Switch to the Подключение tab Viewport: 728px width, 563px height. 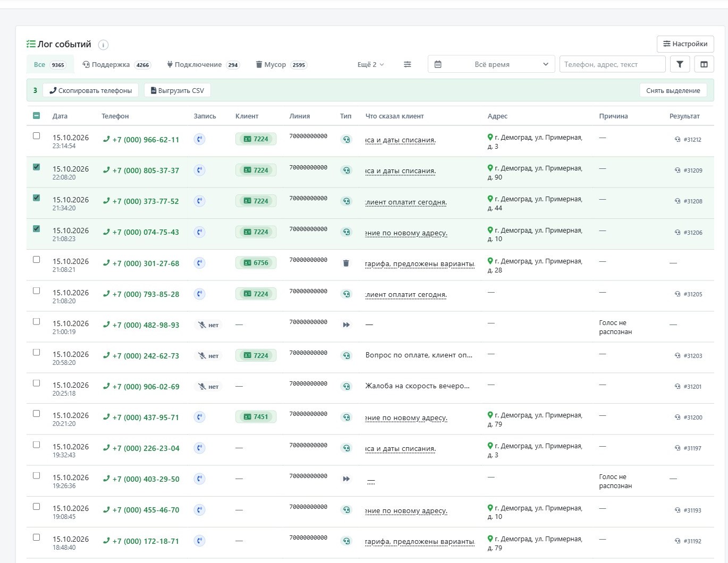(204, 64)
